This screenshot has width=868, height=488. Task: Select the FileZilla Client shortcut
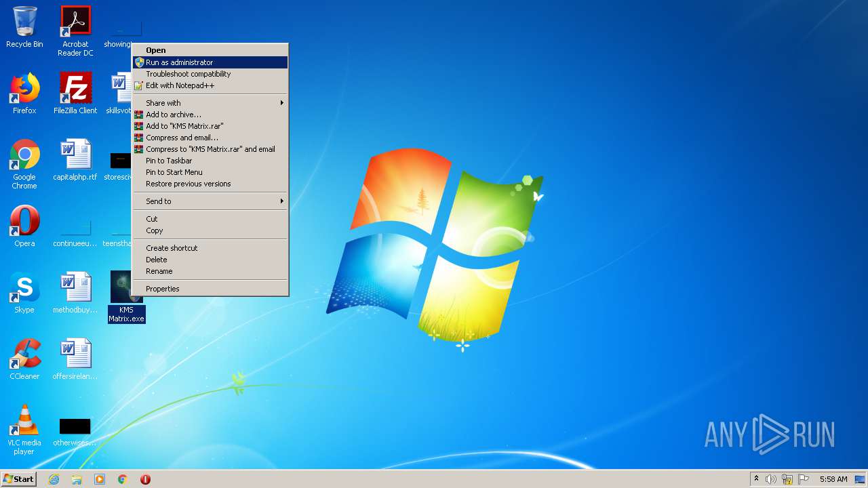(x=75, y=94)
